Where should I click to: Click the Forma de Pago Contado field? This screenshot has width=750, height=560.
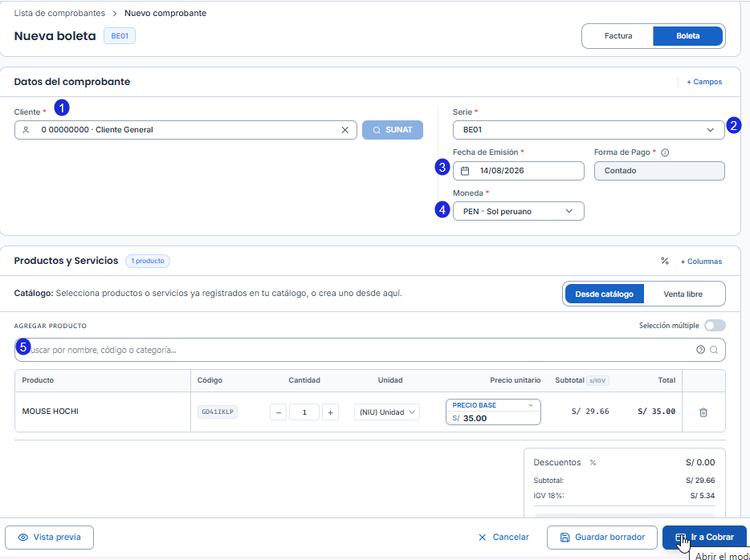coord(659,171)
